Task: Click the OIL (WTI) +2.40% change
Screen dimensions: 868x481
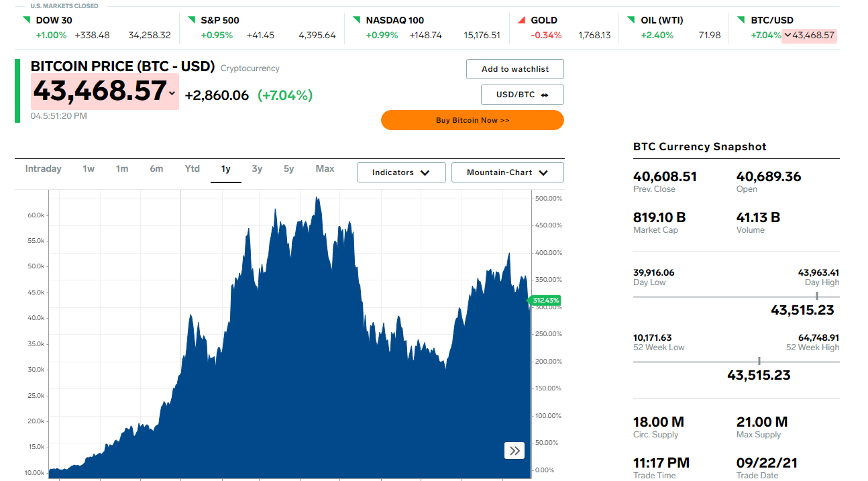Action: 657,35
